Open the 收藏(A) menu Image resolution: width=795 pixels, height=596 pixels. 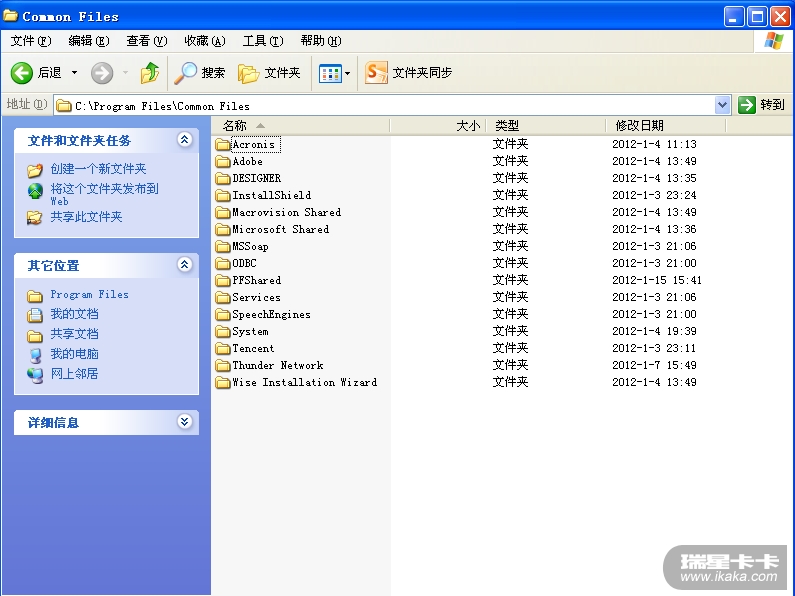pos(205,41)
